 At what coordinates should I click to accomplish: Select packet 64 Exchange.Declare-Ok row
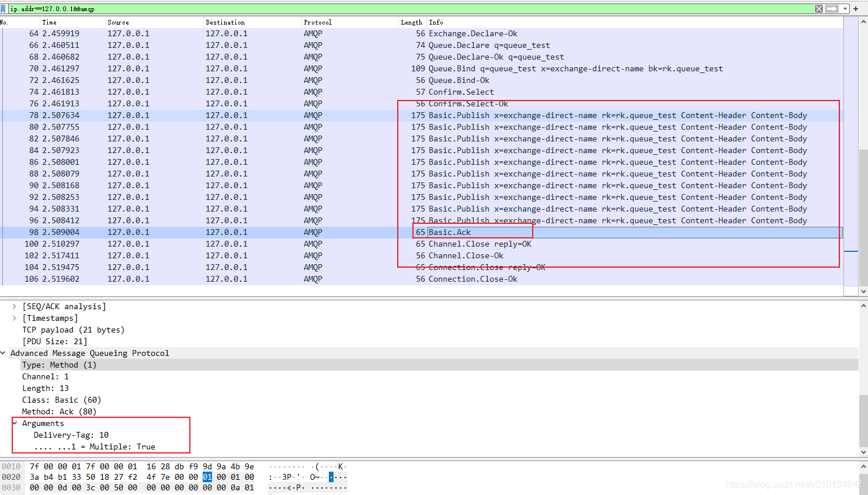422,33
